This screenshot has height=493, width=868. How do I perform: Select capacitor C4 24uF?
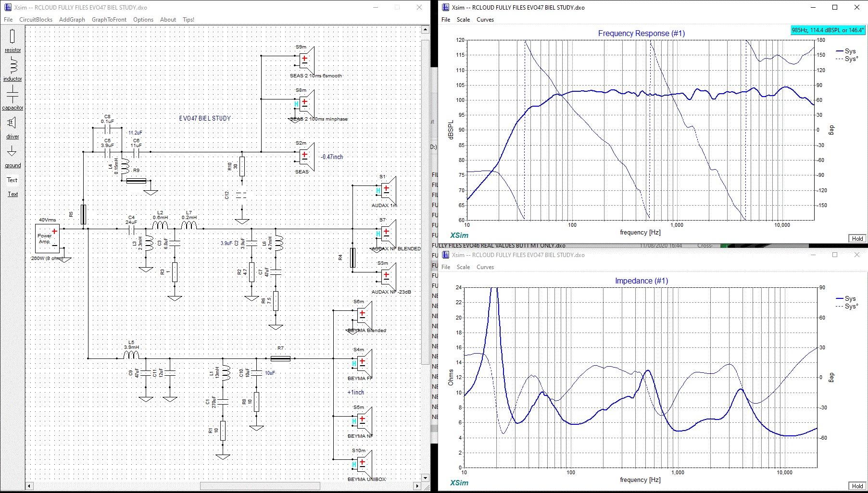[131, 229]
